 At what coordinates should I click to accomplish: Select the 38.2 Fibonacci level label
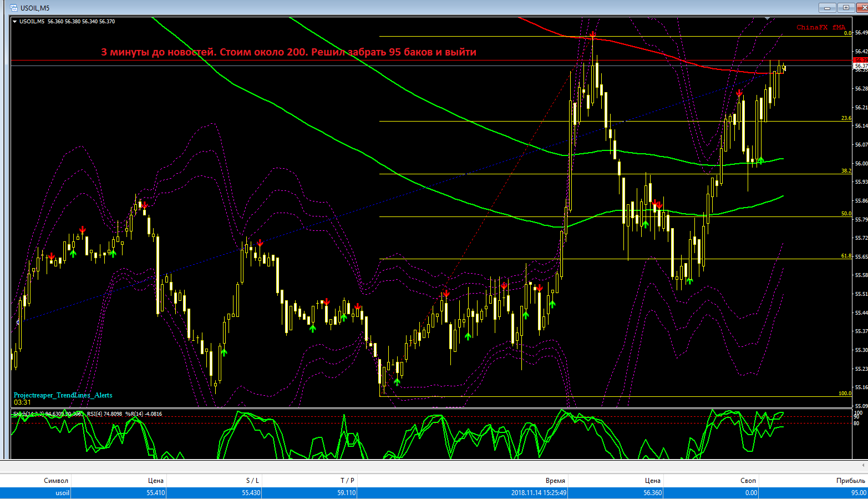click(846, 171)
